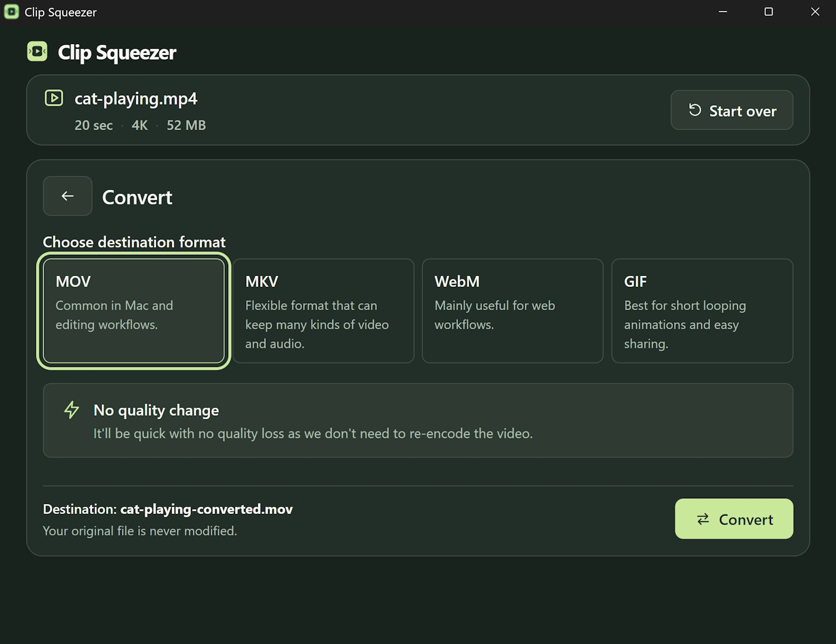Screen dimensions: 836x644
Task: Click the 4K resolution label
Action: pos(139,125)
